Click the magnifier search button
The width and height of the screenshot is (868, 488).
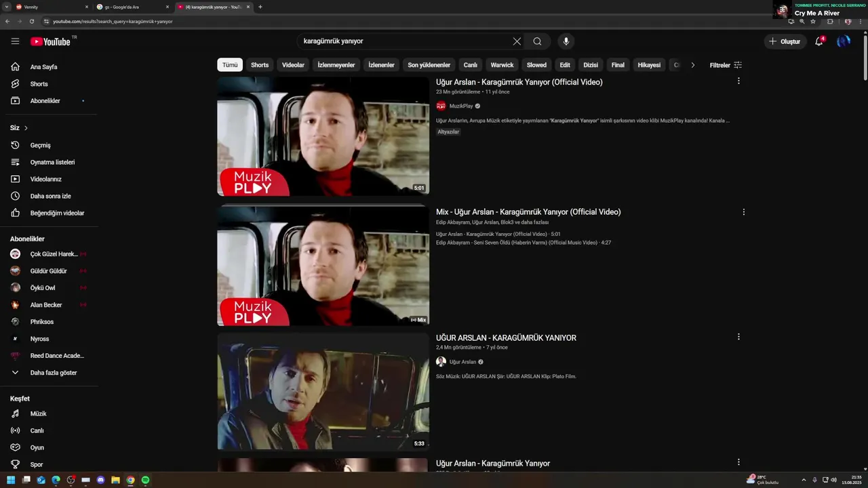tap(537, 41)
